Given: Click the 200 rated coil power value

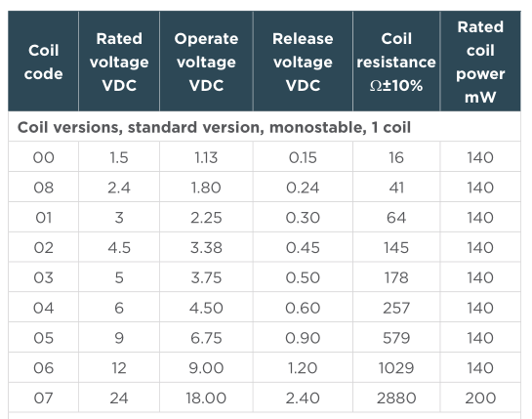Looking at the screenshot, I should point(480,398).
